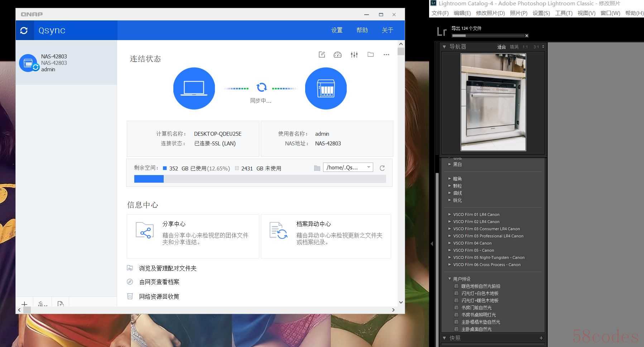Cancel the Lightroom export with the X
Image resolution: width=644 pixels, height=347 pixels.
coord(527,35)
